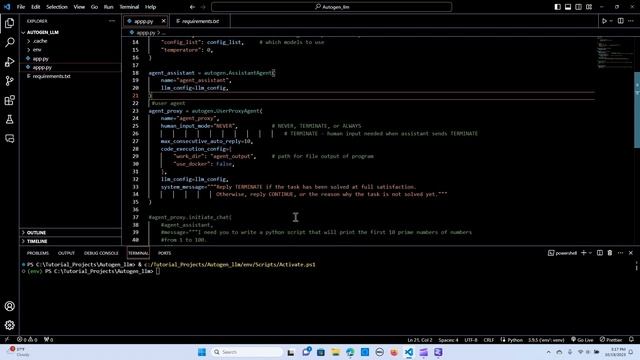Open the Explorer view in activity bar

pyautogui.click(x=10, y=23)
